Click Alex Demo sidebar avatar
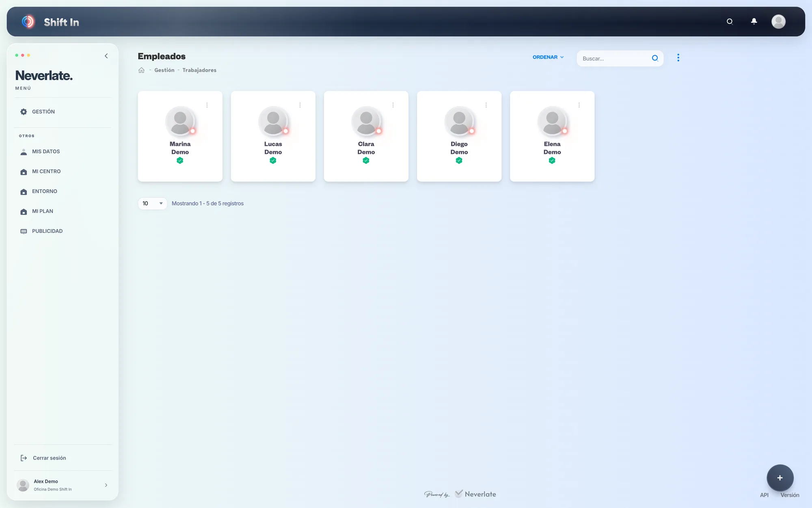 (x=23, y=485)
